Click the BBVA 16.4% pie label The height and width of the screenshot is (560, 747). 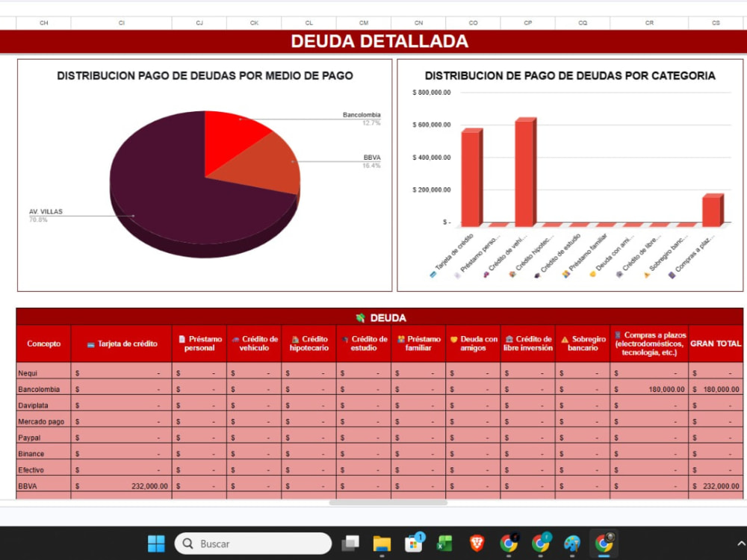[x=371, y=161]
